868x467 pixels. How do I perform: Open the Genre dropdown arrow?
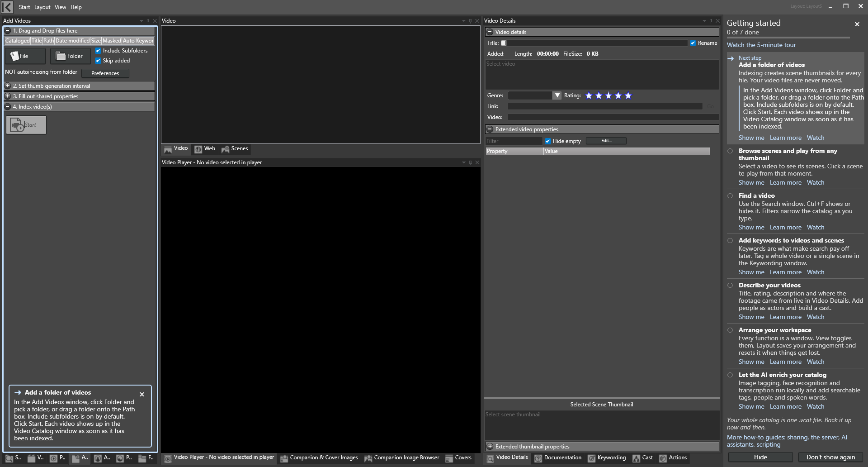[557, 95]
